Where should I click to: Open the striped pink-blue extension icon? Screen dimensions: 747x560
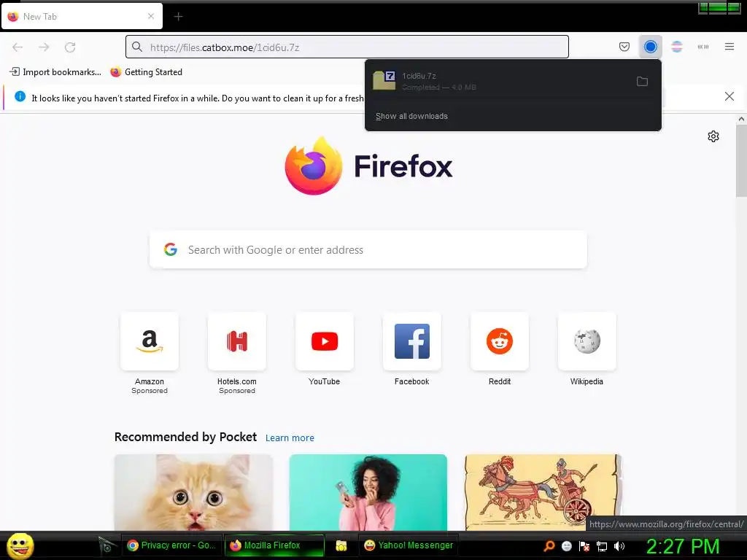677,47
